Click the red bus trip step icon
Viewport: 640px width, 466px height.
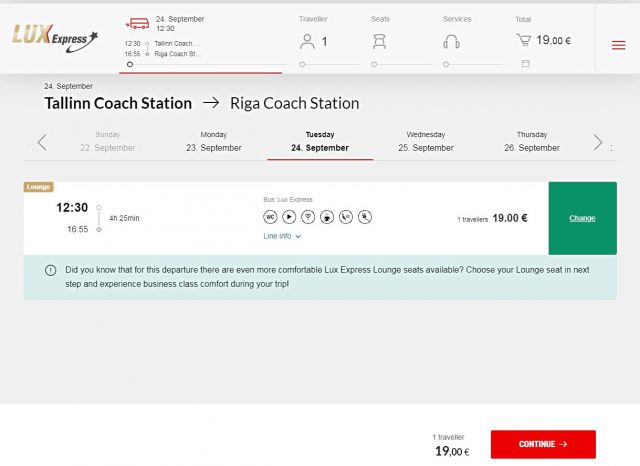(137, 21)
